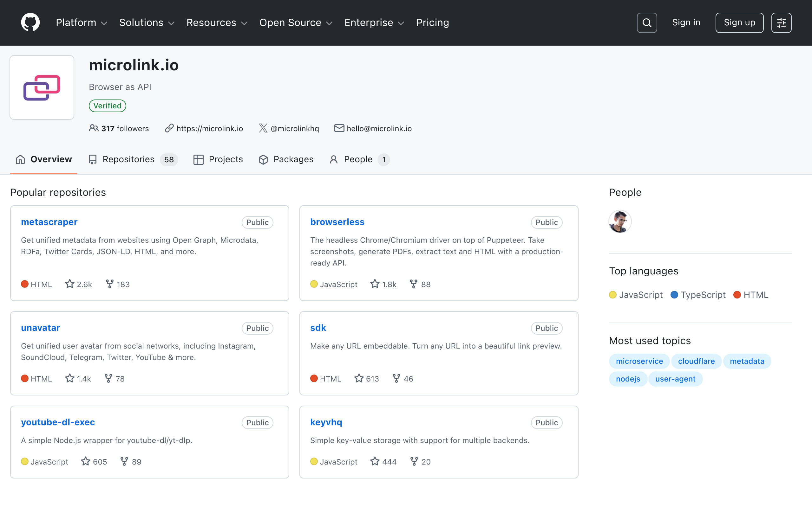Click the link icon next to https://microlink.io
The image size is (812, 507).
pos(169,128)
